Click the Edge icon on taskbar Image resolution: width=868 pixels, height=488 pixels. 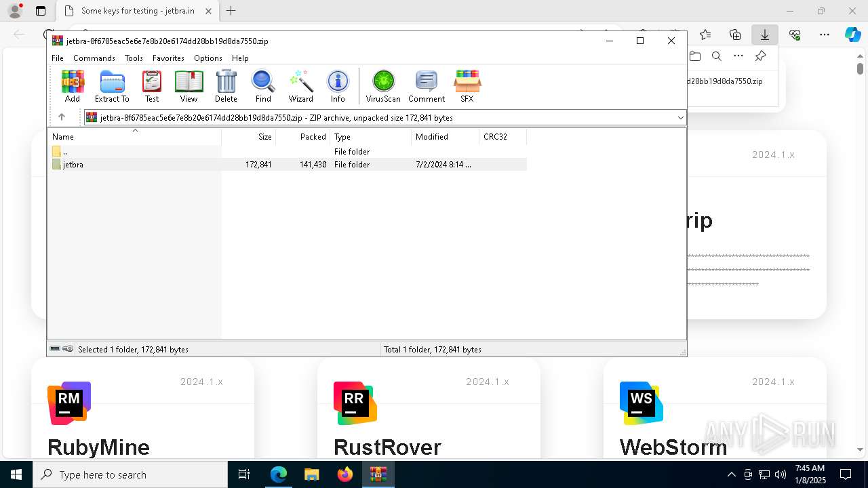coord(279,474)
